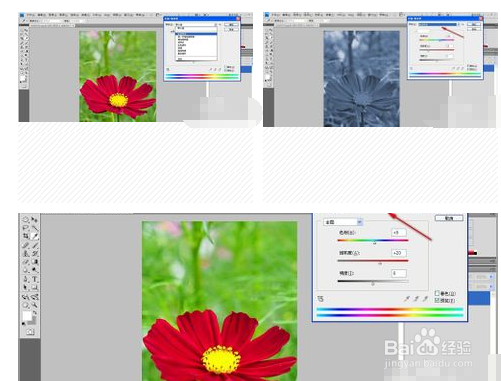Open tool preset picker arrow in top-left options bar

(x=27, y=21)
